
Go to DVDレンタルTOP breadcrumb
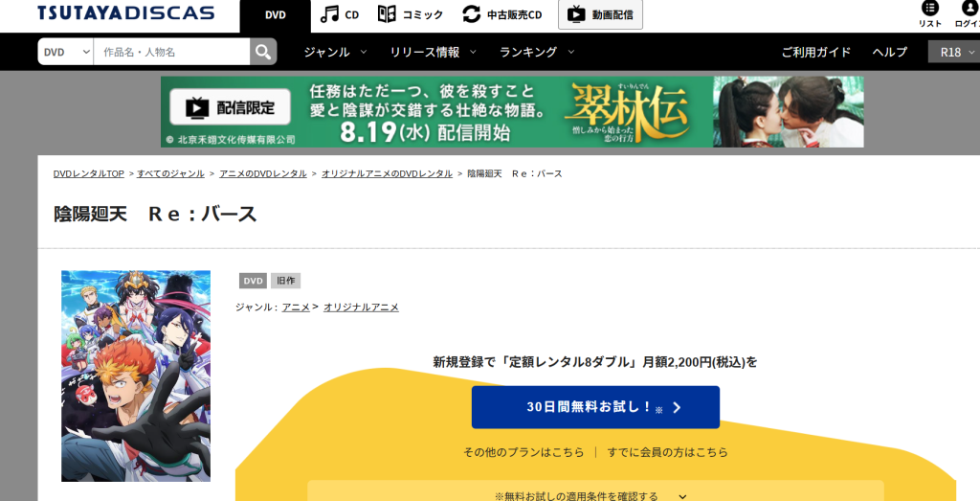click(89, 174)
